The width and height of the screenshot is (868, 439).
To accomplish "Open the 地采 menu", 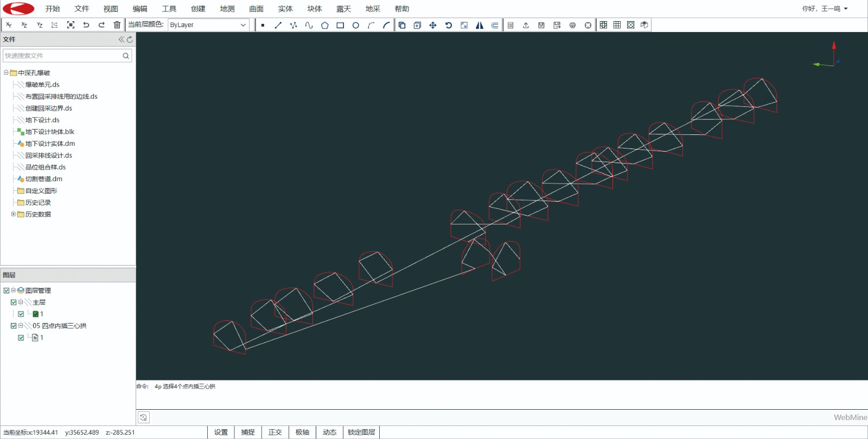I will pyautogui.click(x=373, y=9).
